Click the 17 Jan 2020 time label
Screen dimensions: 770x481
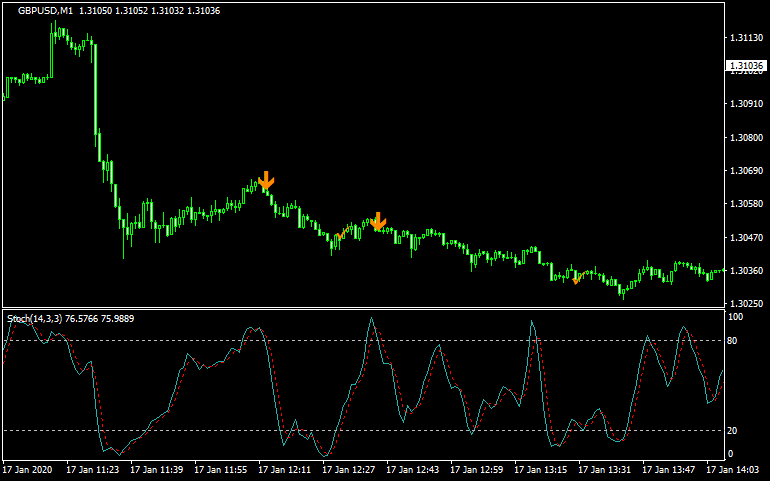(27, 470)
